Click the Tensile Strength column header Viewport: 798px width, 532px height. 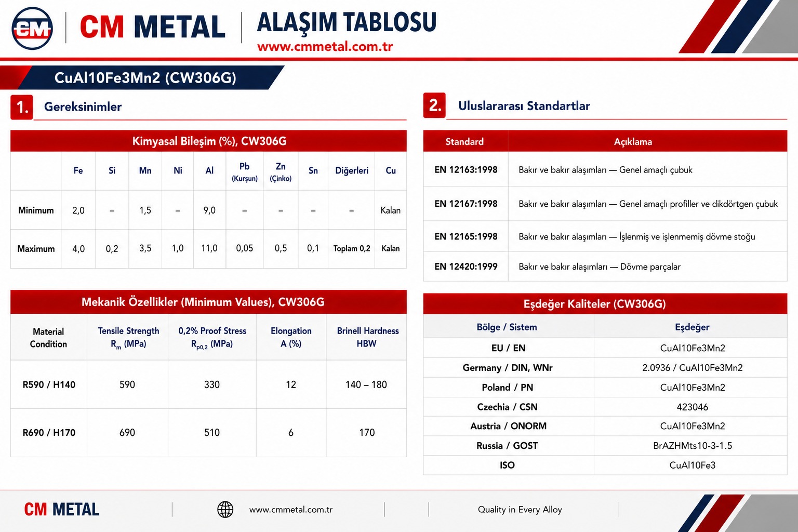point(128,337)
